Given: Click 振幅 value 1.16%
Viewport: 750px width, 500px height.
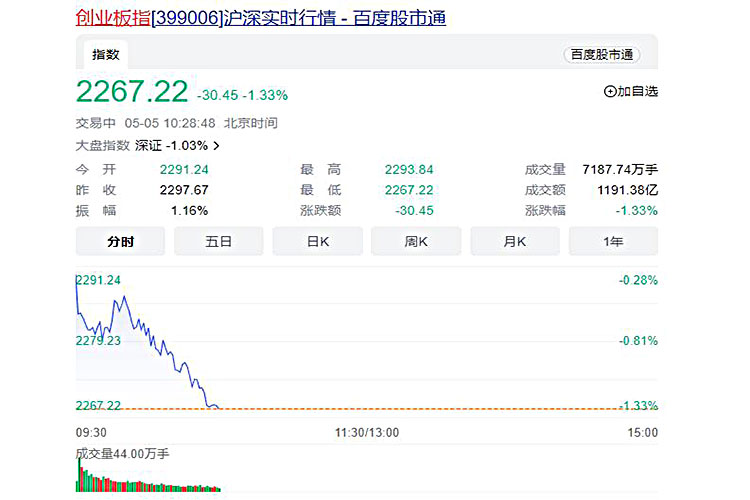Looking at the screenshot, I should (x=189, y=211).
